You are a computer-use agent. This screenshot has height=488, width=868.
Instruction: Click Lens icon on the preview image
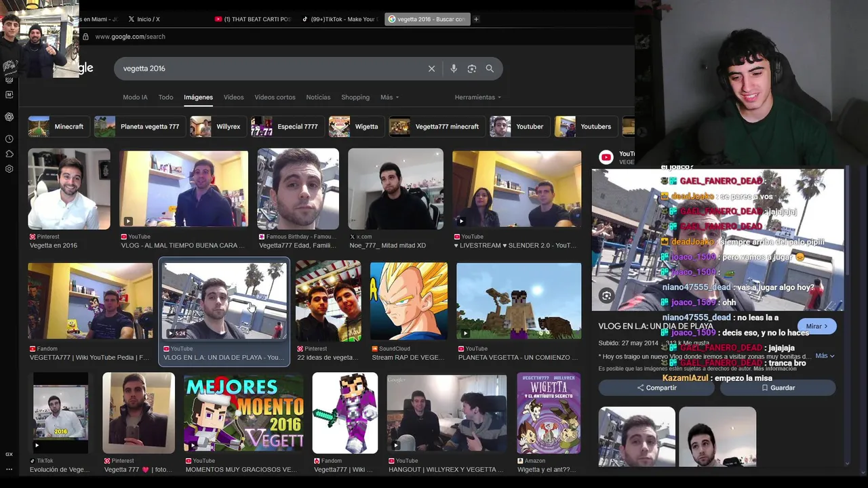pyautogui.click(x=606, y=296)
